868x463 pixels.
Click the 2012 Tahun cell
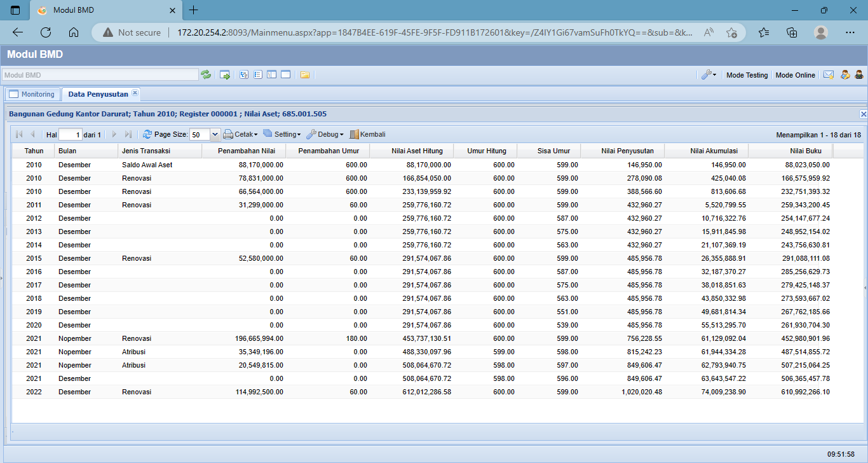(x=34, y=218)
